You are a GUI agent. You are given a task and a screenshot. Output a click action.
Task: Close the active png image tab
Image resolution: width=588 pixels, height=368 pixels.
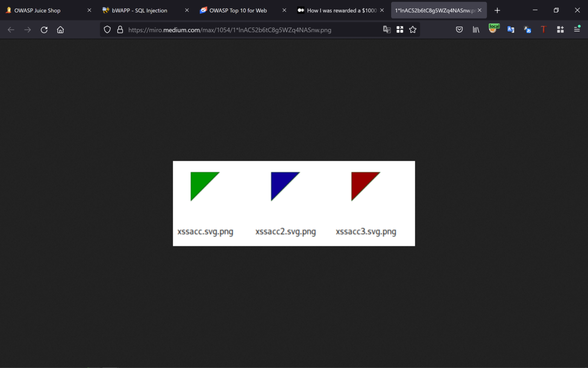click(x=479, y=10)
